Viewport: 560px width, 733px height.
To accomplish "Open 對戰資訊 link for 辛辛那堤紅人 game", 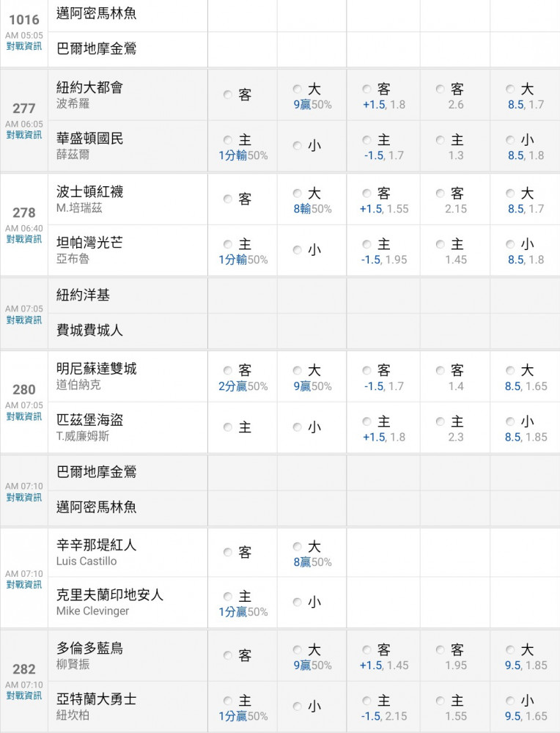I will [24, 584].
